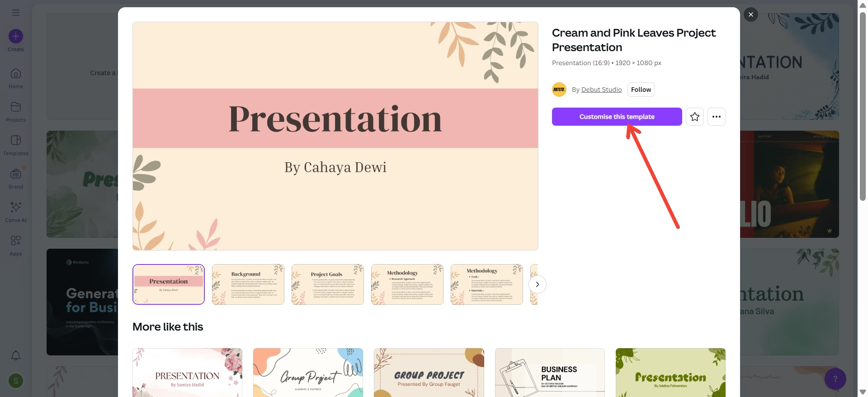Image resolution: width=868 pixels, height=397 pixels.
Task: Open the Group Project abstract template
Action: click(308, 373)
